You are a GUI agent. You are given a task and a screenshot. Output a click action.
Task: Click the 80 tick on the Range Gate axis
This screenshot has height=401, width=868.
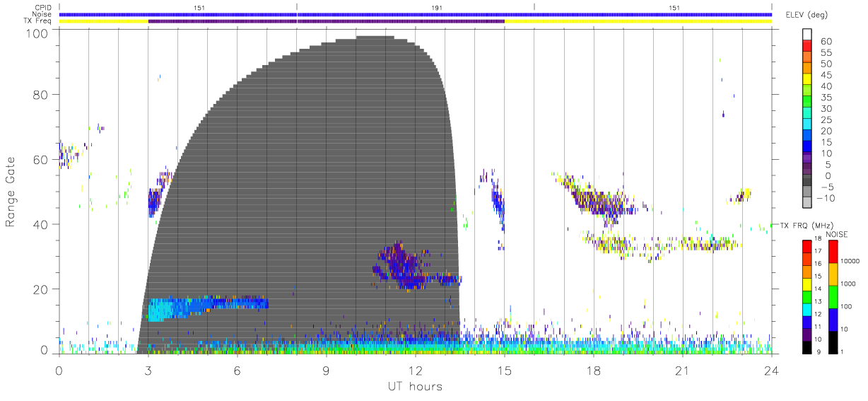(40, 95)
